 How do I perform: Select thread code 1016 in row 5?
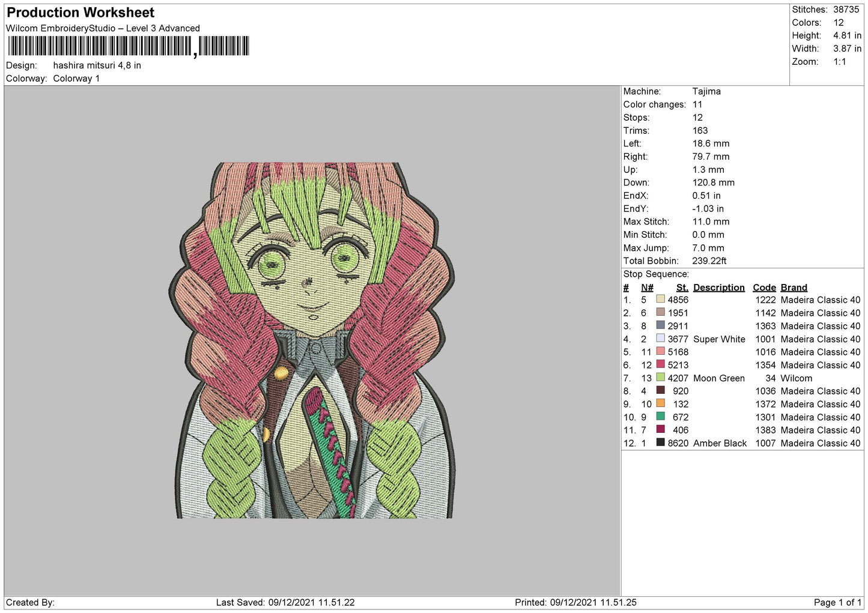766,352
